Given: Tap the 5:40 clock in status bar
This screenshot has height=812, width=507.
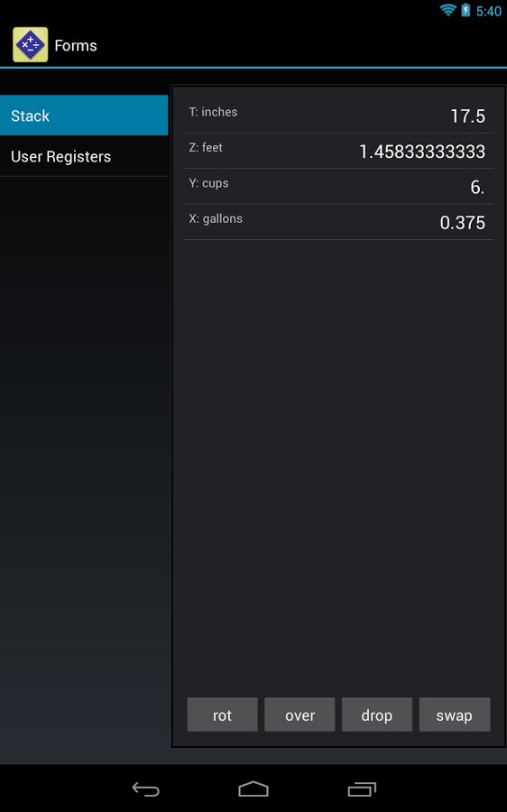Looking at the screenshot, I should tap(488, 11).
